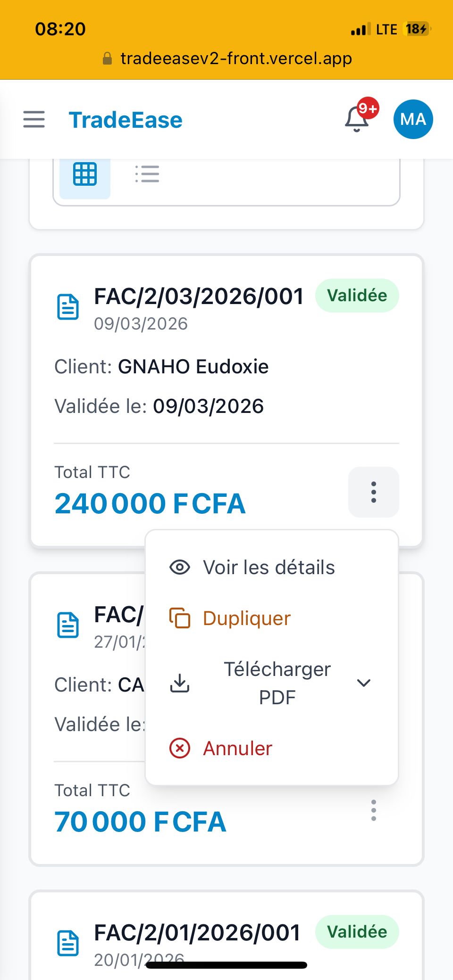Select "Voir les détails" menu option
The width and height of the screenshot is (453, 980).
(269, 568)
